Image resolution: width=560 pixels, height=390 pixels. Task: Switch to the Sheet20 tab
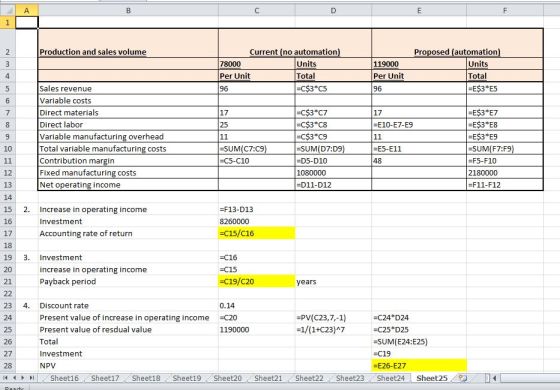[x=228, y=378]
